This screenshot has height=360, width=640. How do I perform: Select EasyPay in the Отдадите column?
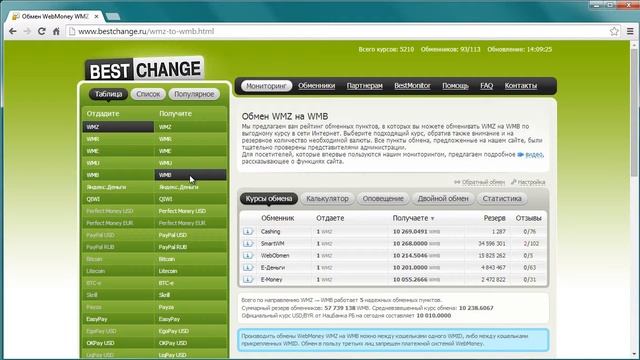click(x=118, y=319)
